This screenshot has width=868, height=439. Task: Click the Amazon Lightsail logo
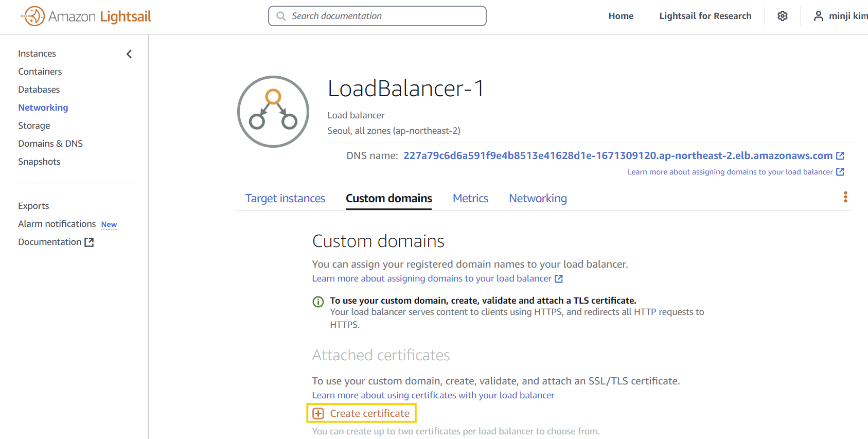(86, 16)
